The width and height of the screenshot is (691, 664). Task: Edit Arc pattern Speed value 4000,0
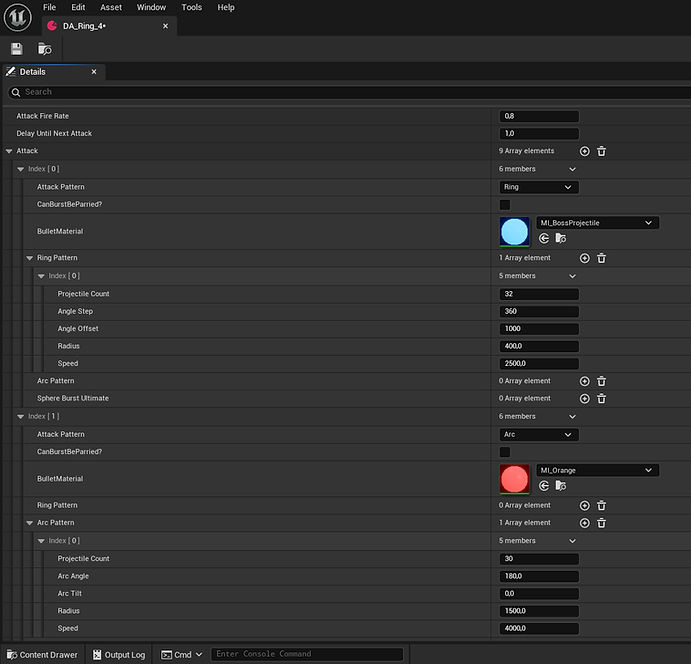click(539, 628)
